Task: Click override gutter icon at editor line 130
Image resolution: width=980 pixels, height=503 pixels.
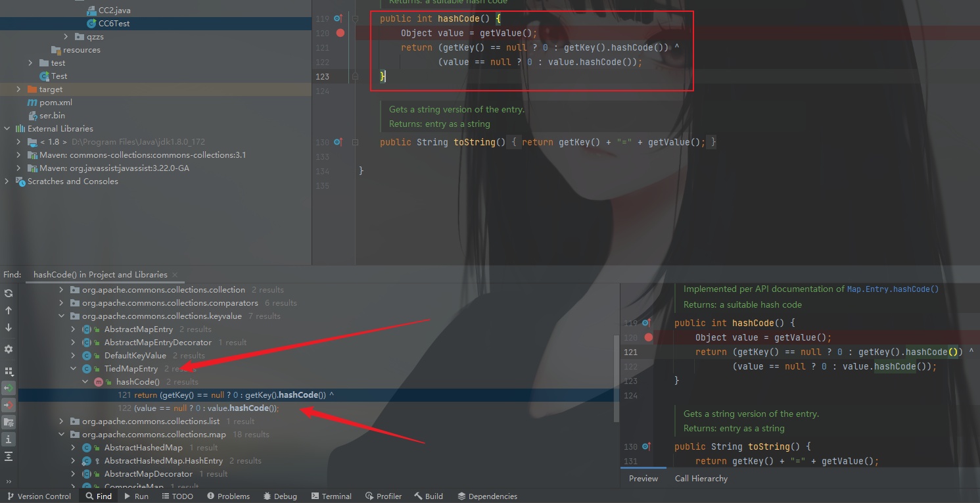Action: [338, 142]
